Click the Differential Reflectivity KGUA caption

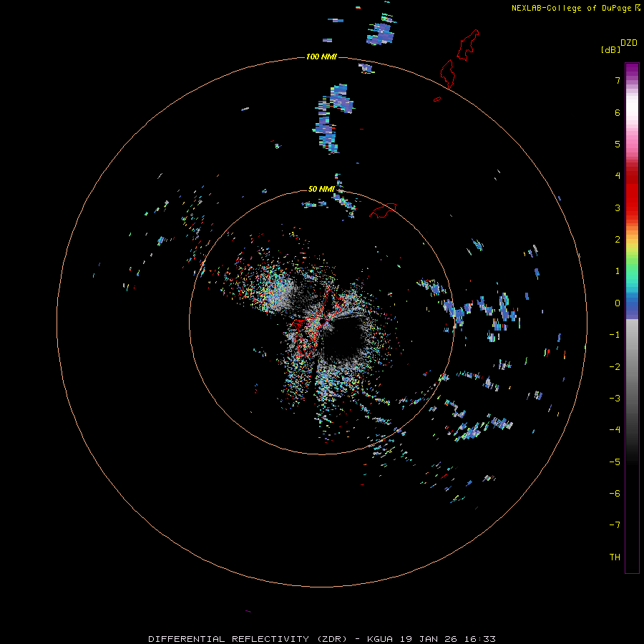point(321,639)
